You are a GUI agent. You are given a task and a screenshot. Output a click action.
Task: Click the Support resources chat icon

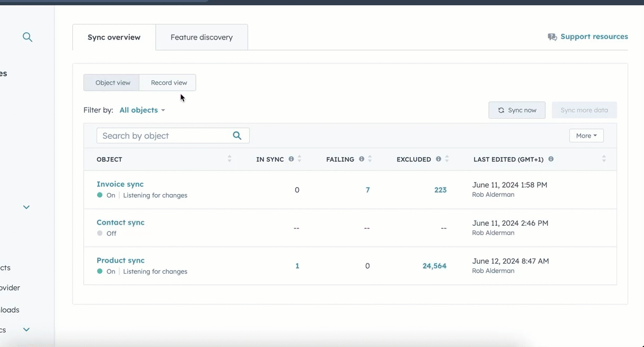[552, 37]
